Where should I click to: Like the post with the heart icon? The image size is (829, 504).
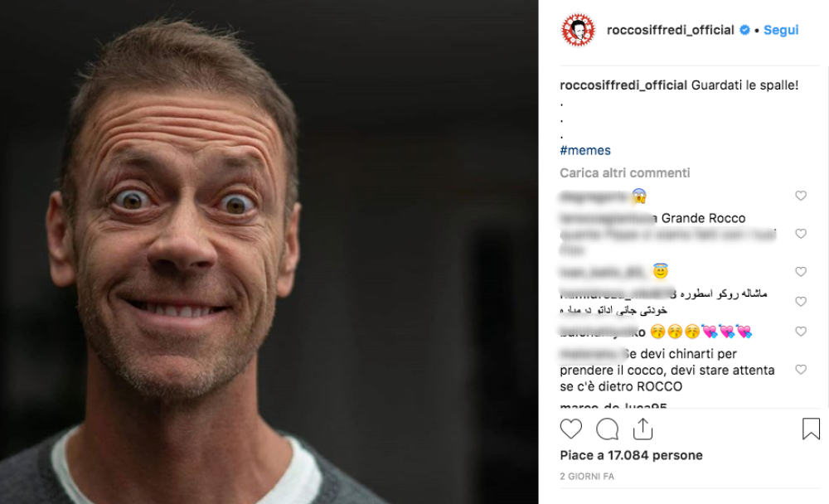570,429
